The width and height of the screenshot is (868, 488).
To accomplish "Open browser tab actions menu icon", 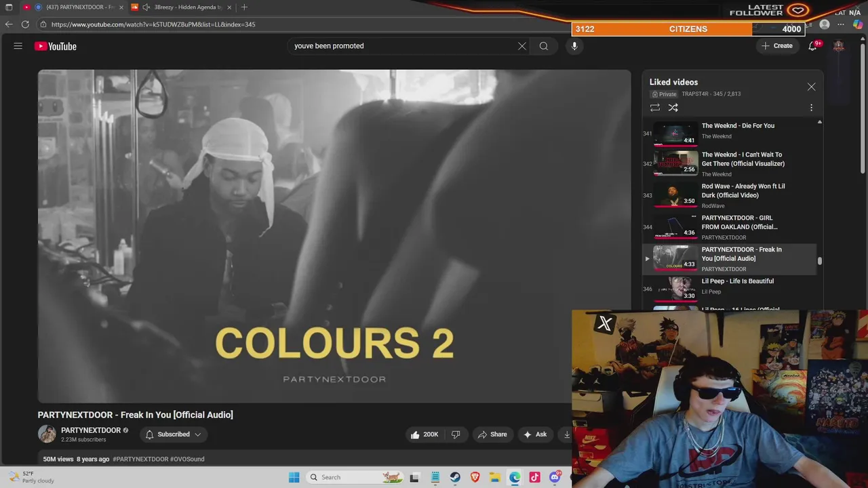I will 9,7.
